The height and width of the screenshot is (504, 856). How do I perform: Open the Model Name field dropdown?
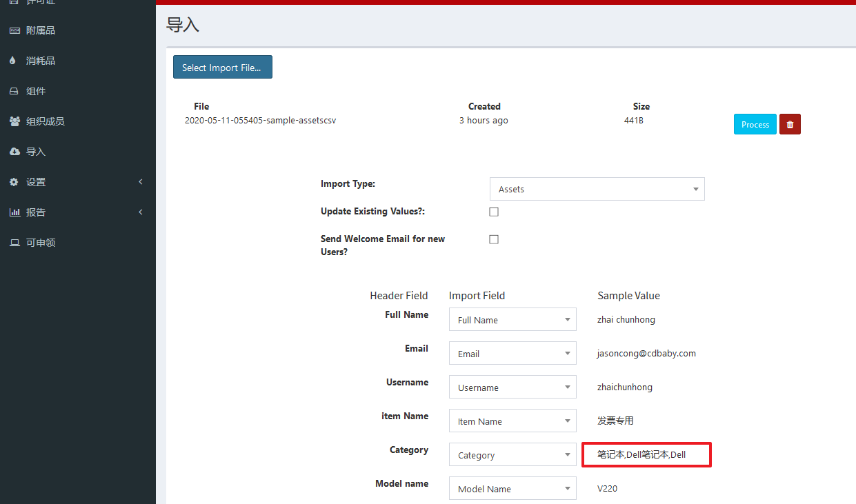[x=512, y=488]
